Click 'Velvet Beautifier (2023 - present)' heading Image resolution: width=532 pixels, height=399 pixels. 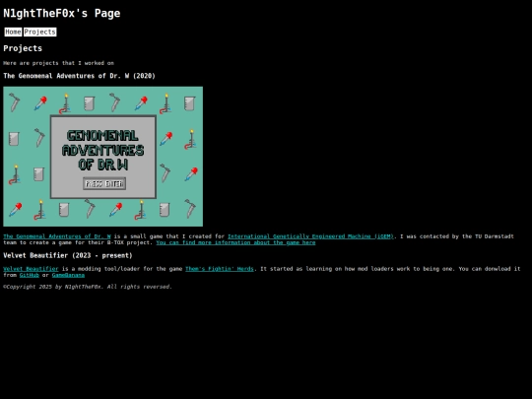pyautogui.click(x=68, y=255)
